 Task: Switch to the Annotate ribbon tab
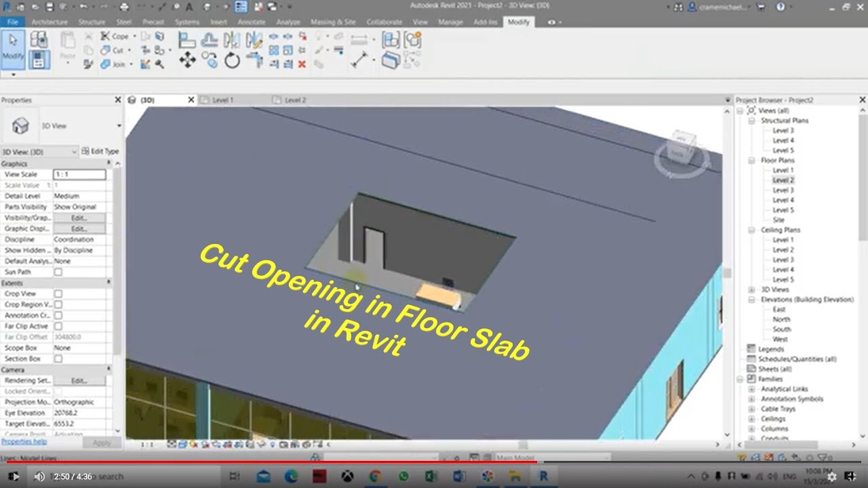pyautogui.click(x=252, y=22)
